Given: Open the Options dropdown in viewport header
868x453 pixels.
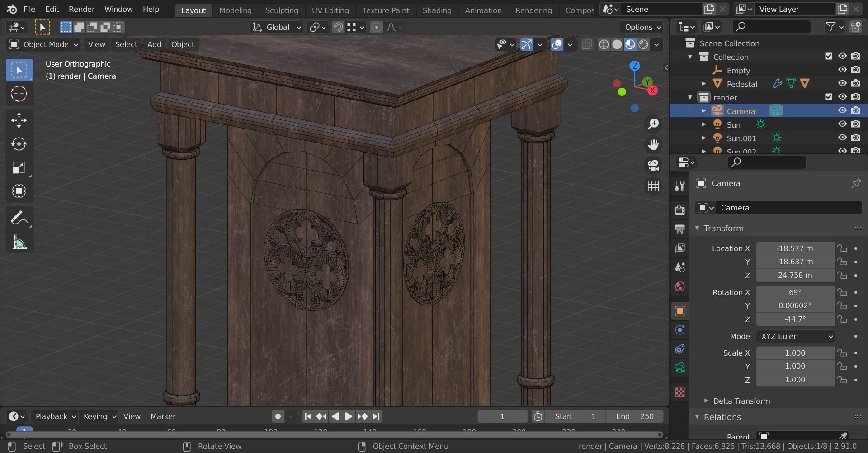Looking at the screenshot, I should point(642,27).
